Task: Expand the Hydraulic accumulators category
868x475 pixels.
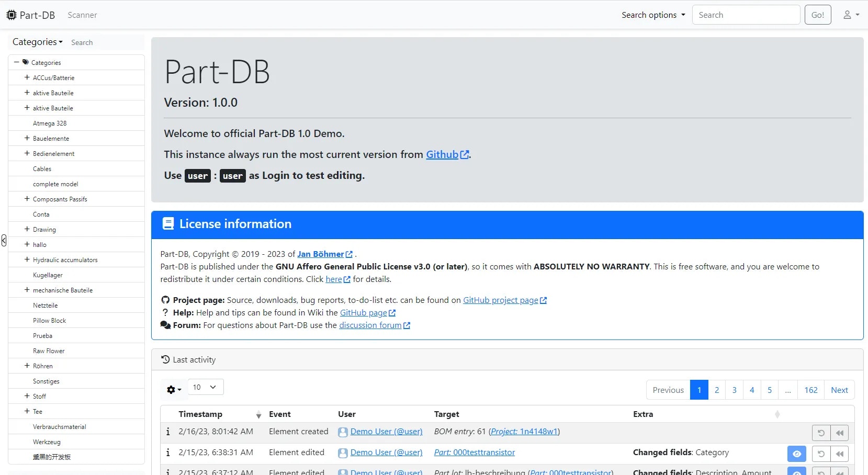Action: tap(27, 259)
